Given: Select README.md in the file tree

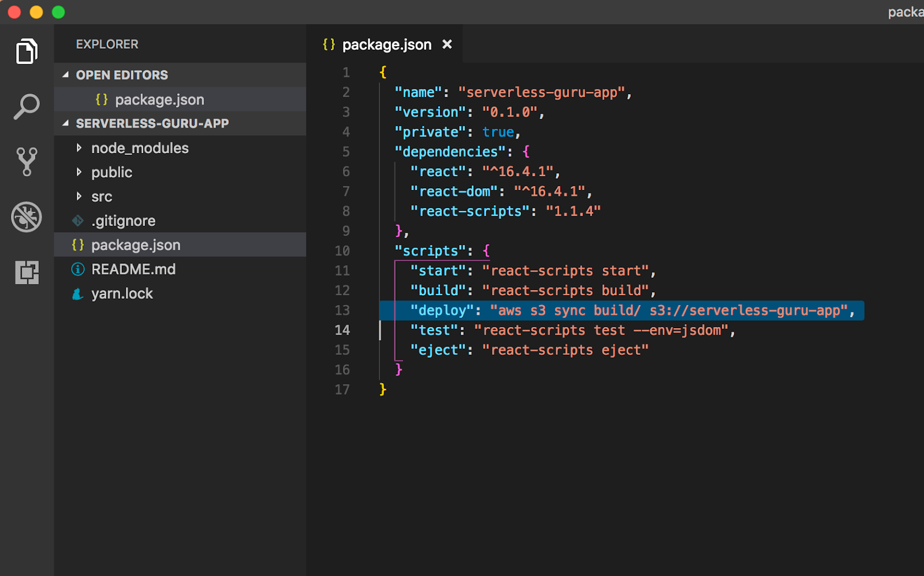Looking at the screenshot, I should coord(134,269).
